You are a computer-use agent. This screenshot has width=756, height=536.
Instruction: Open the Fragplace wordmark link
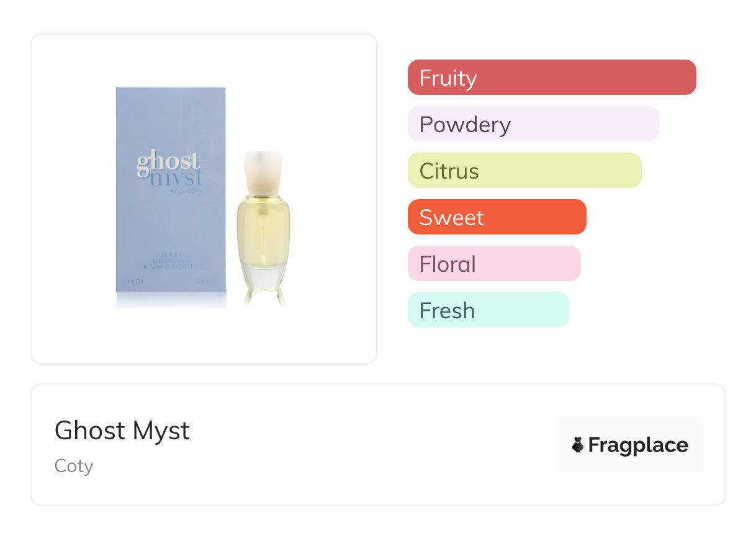[x=638, y=445]
